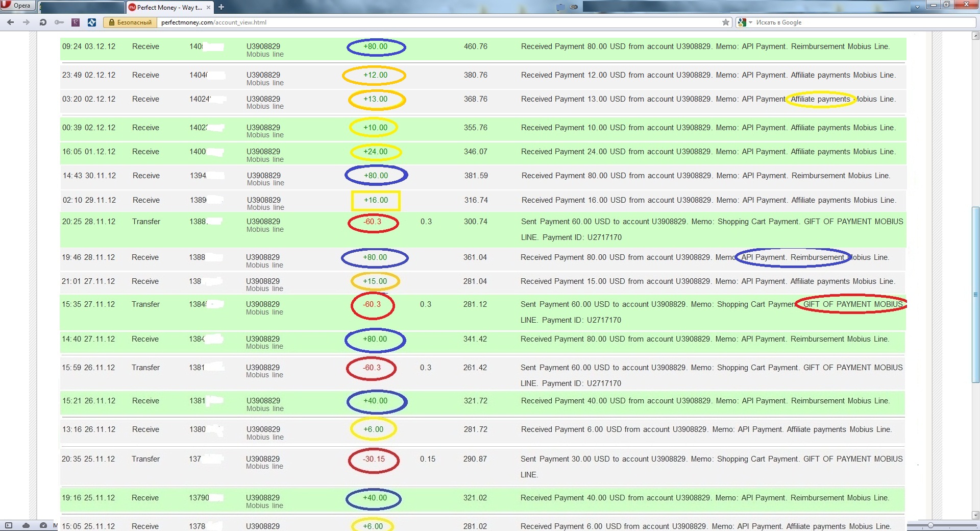Click the vertical scrollbar thumb
The height and width of the screenshot is (531, 980).
(x=975, y=295)
